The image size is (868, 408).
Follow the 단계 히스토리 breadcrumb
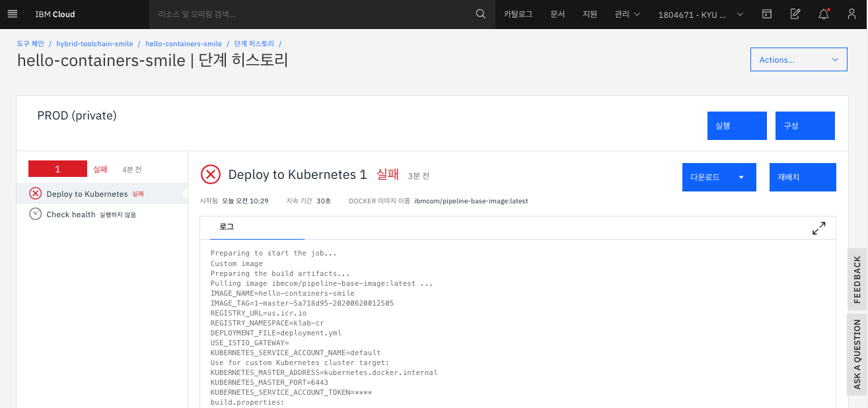click(x=254, y=44)
